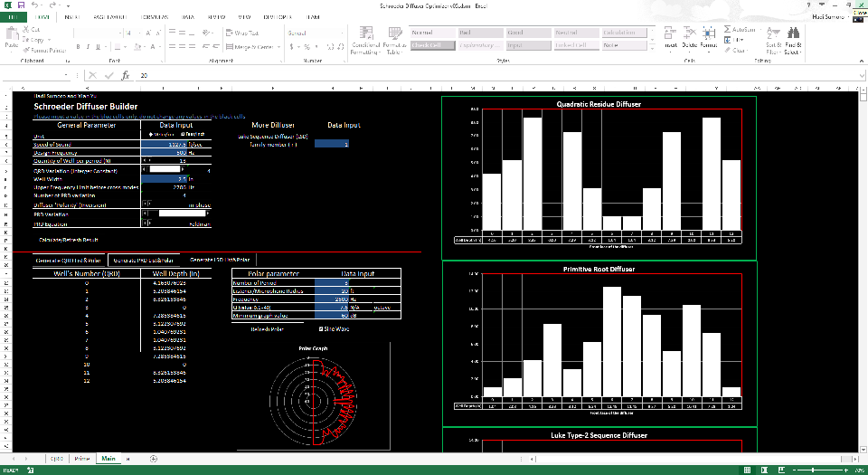Expand the cell styles gallery More arrow
The height and width of the screenshot is (475, 868).
[x=652, y=48]
